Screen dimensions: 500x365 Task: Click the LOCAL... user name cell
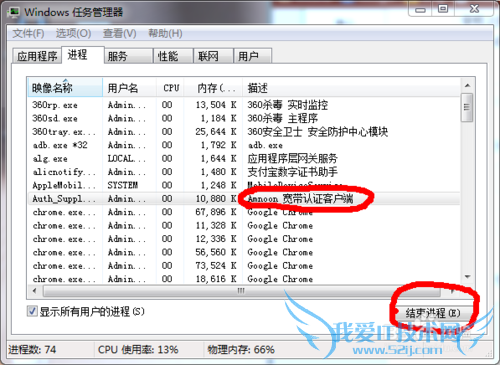point(126,158)
